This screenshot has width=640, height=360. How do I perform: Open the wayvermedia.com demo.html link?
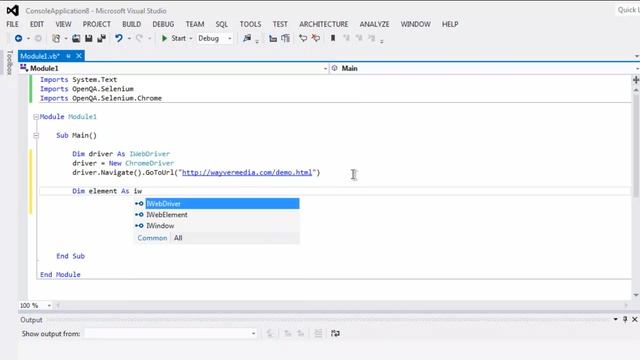click(247, 173)
